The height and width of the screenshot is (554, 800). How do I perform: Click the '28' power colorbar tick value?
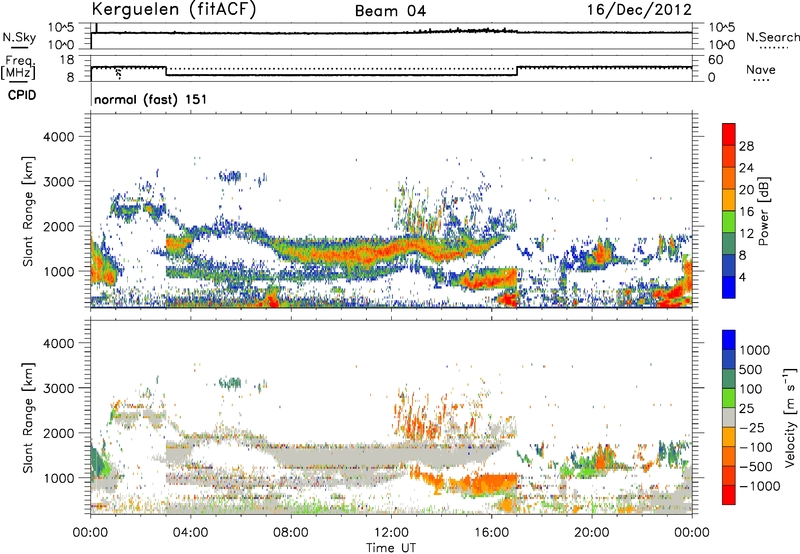point(746,146)
